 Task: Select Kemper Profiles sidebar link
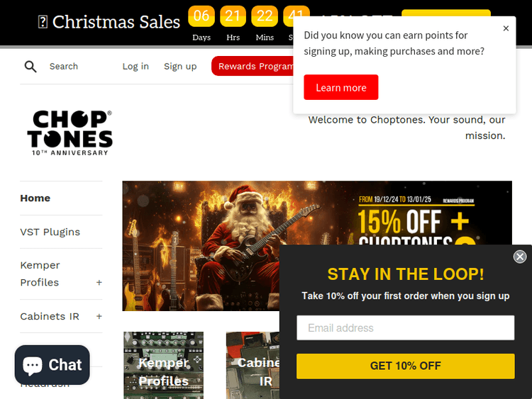click(x=40, y=274)
